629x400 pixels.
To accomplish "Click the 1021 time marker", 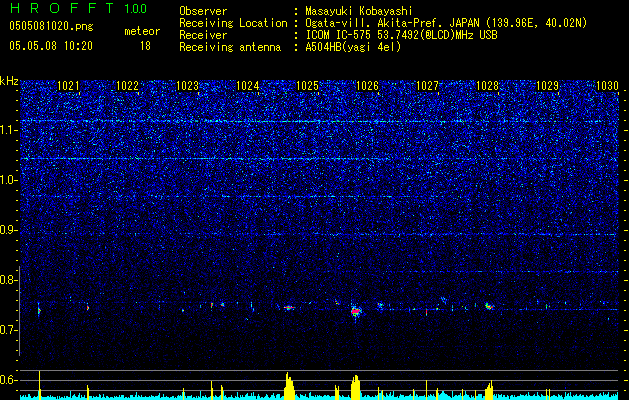I will tap(68, 86).
